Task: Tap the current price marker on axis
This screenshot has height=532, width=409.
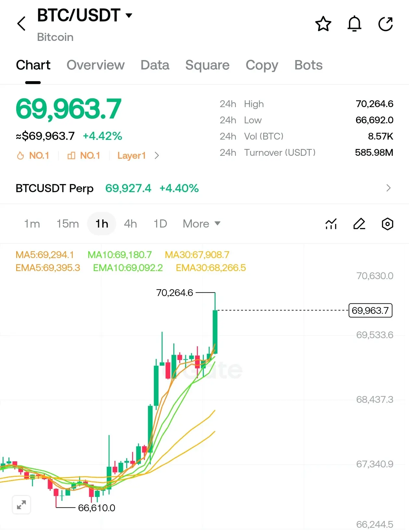Action: [x=370, y=311]
